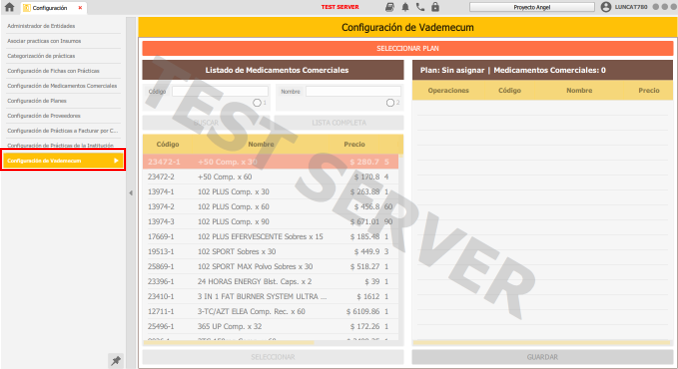
Task: Open notifications bell icon
Action: tap(405, 7)
